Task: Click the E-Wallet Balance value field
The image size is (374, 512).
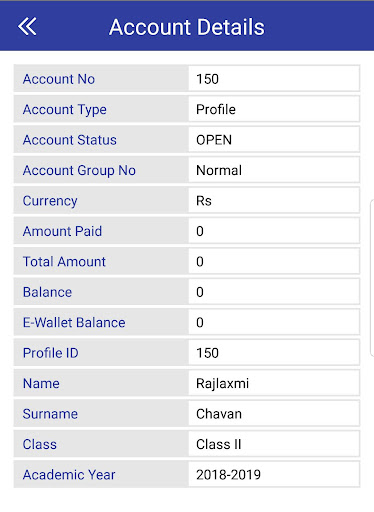Action: [274, 322]
